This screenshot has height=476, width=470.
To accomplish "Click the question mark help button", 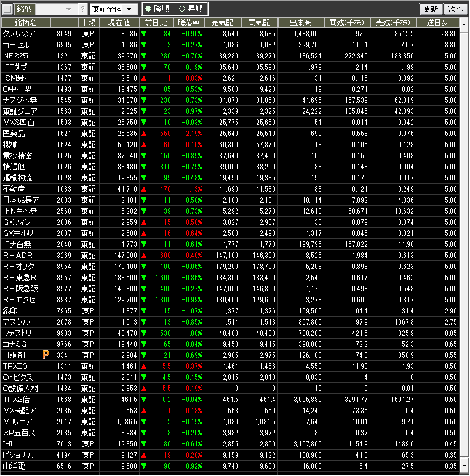I will pyautogui.click(x=83, y=9).
